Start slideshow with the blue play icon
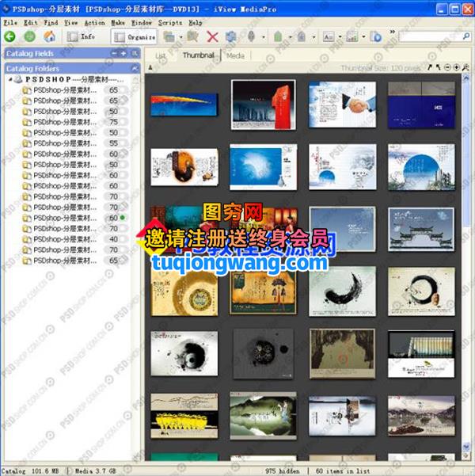The image size is (475, 476). pos(376,37)
